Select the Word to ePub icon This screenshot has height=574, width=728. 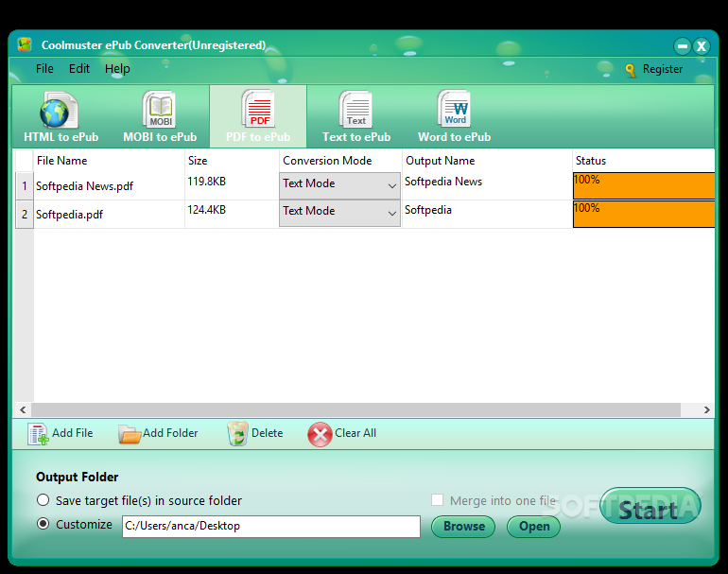coord(454,109)
